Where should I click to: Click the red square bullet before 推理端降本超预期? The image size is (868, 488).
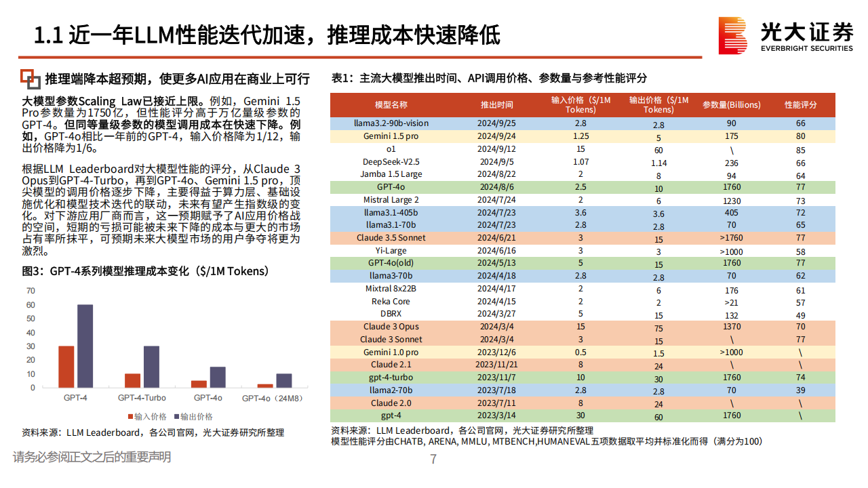[x=30, y=79]
